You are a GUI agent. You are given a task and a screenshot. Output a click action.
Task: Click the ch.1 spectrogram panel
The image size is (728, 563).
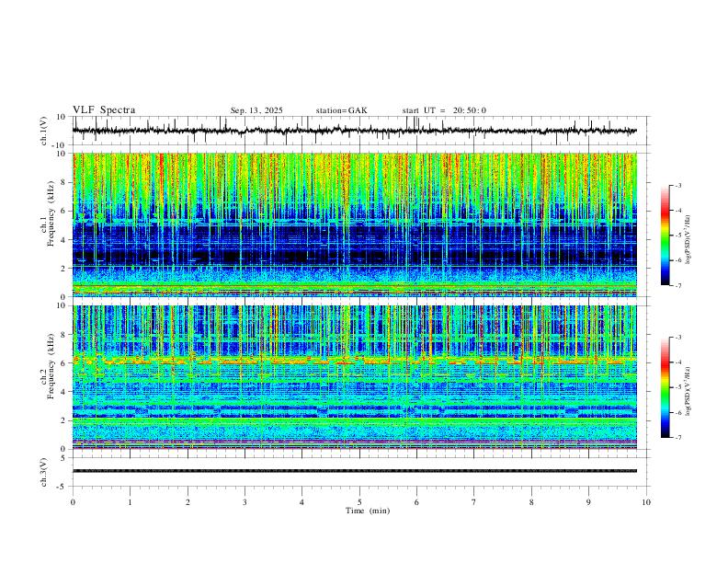click(355, 224)
